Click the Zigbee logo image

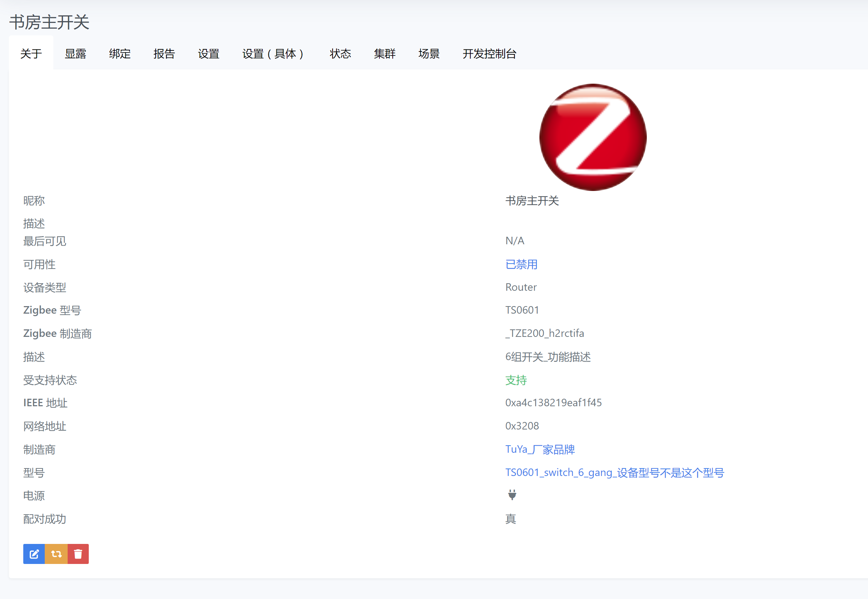(592, 137)
